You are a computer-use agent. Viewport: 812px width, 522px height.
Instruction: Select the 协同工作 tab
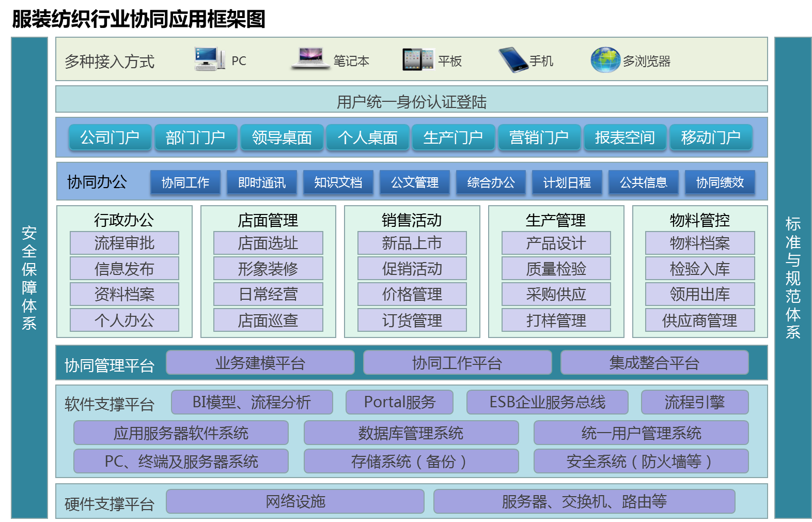click(185, 182)
